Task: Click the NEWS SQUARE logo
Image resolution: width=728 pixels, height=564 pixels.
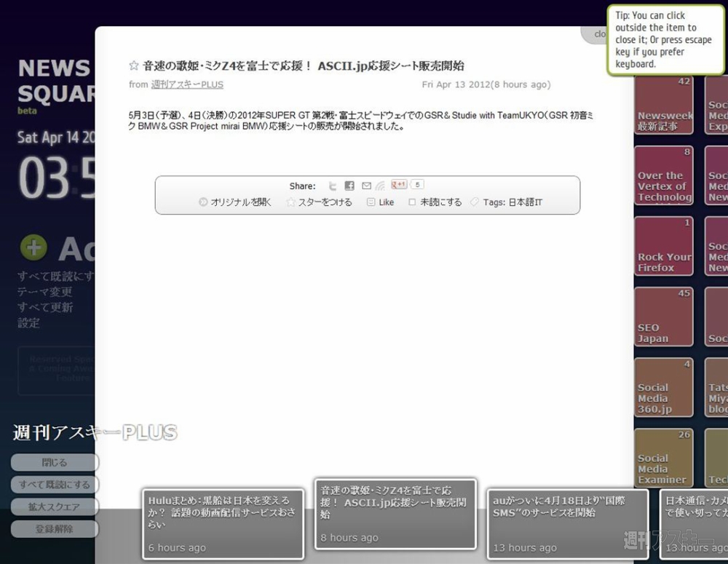Action: point(56,81)
